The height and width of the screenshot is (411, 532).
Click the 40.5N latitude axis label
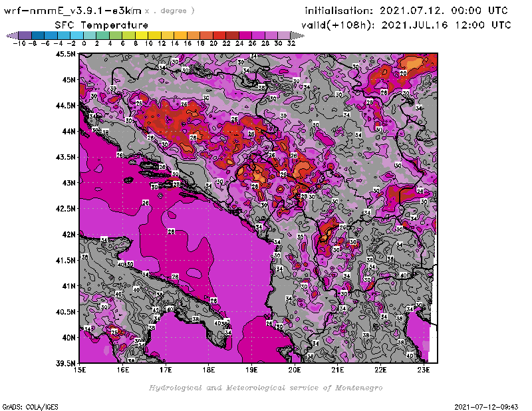click(65, 312)
